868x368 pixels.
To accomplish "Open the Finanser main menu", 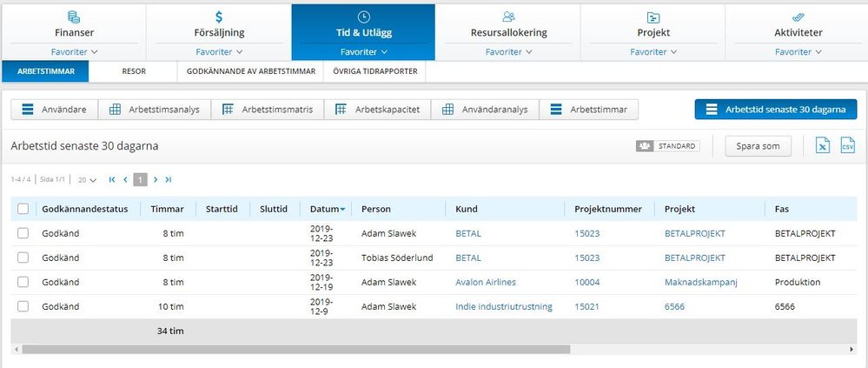I will click(74, 33).
